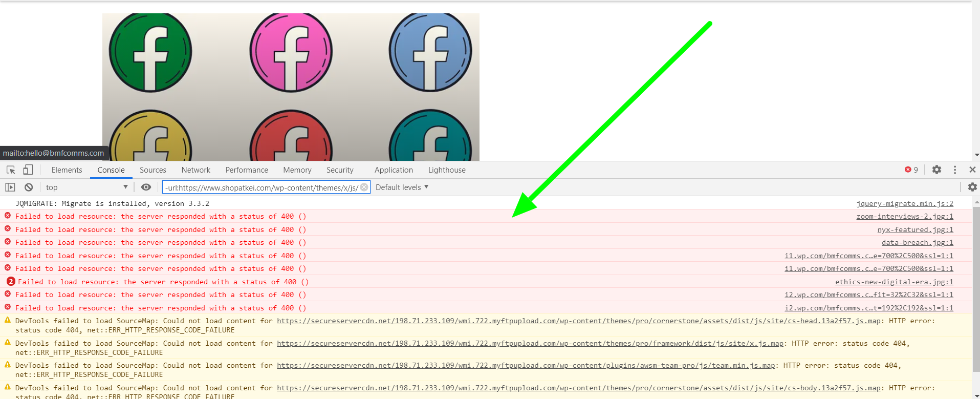Open the Performance tab
This screenshot has height=399, width=980.
coord(247,170)
